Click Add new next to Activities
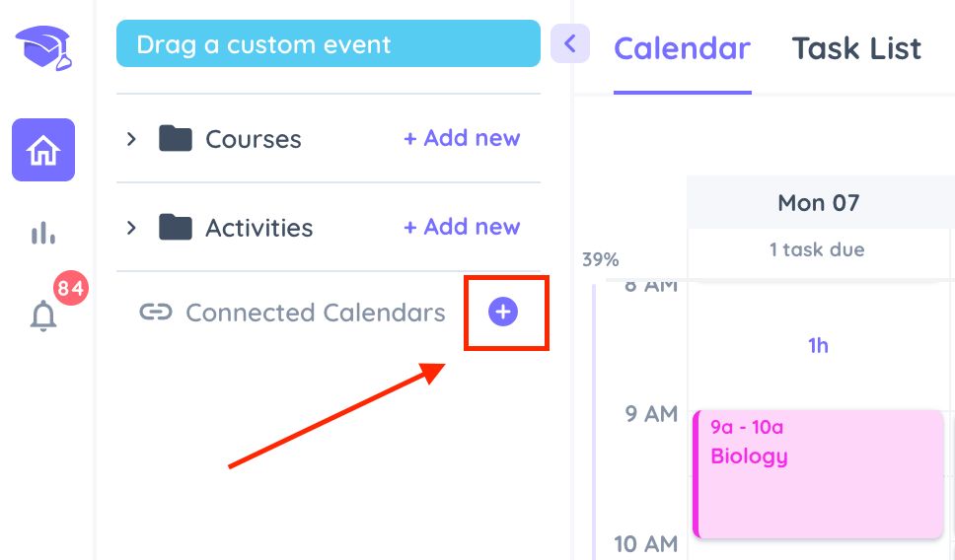Image resolution: width=955 pixels, height=560 pixels. point(462,227)
